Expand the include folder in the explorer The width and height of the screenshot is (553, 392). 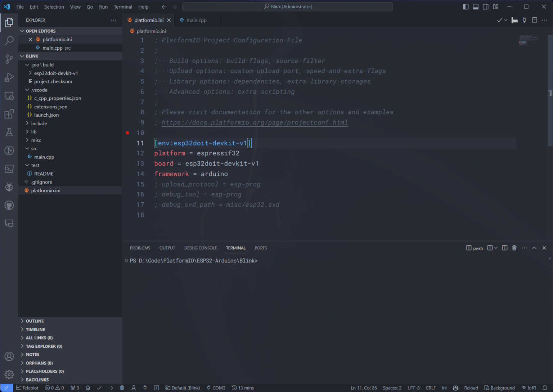[39, 123]
